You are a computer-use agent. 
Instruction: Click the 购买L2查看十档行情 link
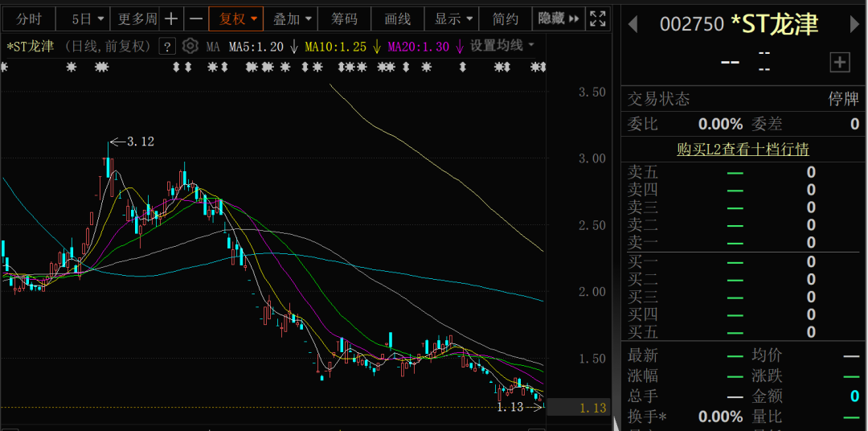click(743, 149)
